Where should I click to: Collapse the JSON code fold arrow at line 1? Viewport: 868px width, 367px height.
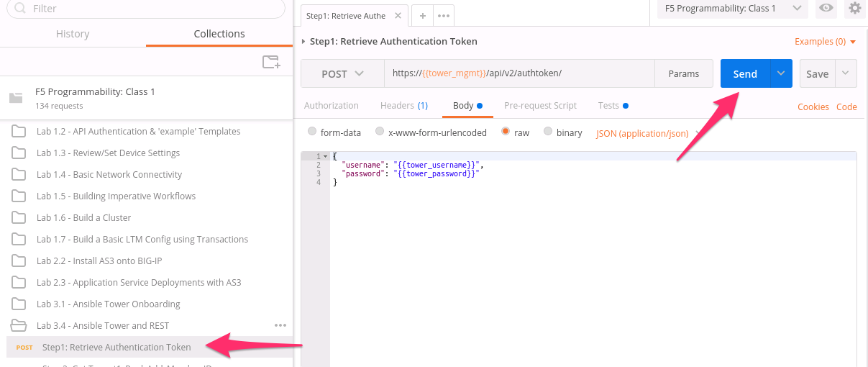click(x=325, y=156)
